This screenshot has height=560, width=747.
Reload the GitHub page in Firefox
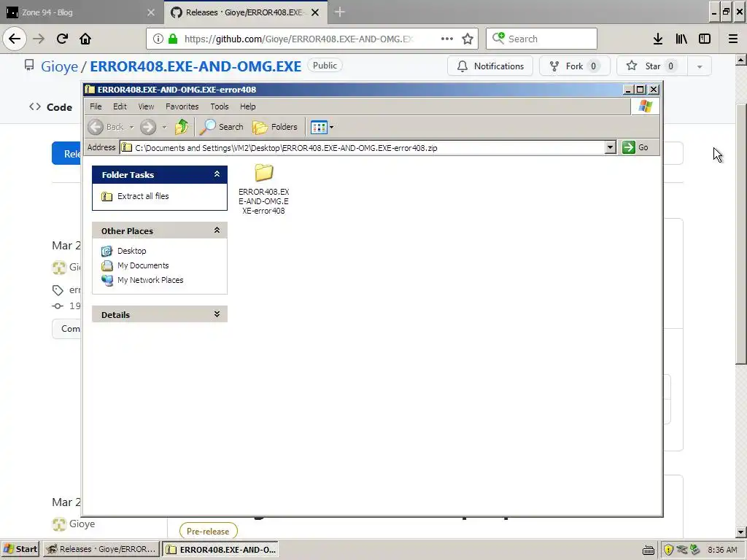point(62,39)
